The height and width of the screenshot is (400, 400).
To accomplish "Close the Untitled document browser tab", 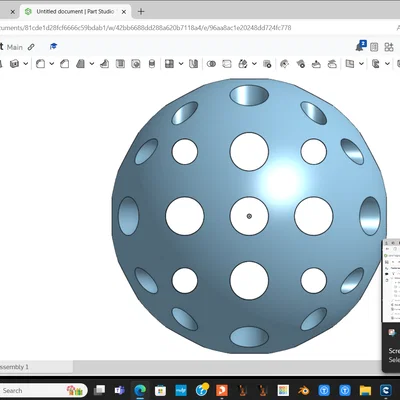I will coord(124,12).
